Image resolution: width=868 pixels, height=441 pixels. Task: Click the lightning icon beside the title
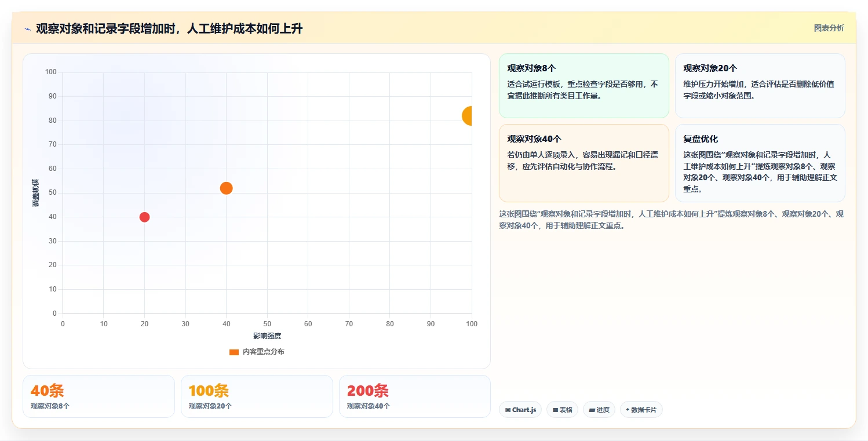(27, 29)
